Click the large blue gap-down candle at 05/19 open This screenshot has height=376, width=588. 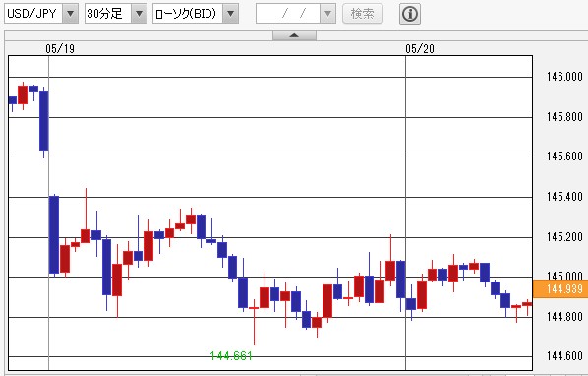(54, 234)
